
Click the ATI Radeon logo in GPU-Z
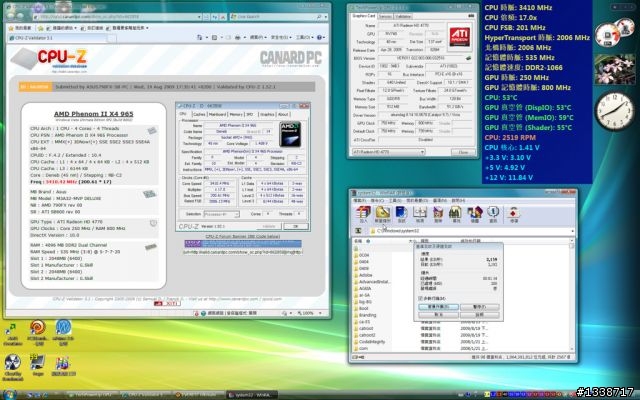[460, 36]
